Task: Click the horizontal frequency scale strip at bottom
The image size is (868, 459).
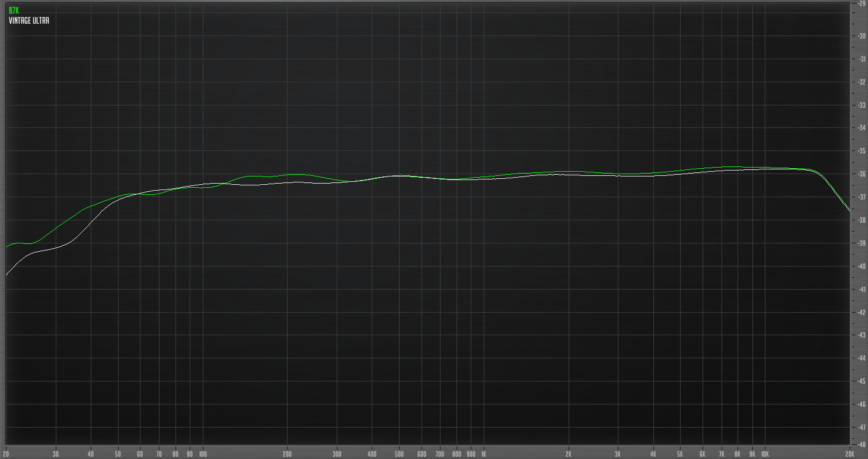Action: click(415, 454)
